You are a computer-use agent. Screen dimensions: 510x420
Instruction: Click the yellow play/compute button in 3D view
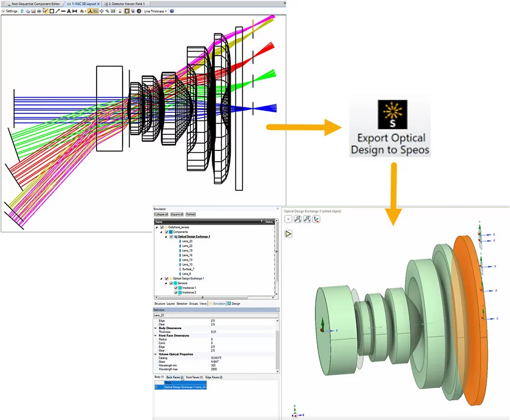point(289,234)
